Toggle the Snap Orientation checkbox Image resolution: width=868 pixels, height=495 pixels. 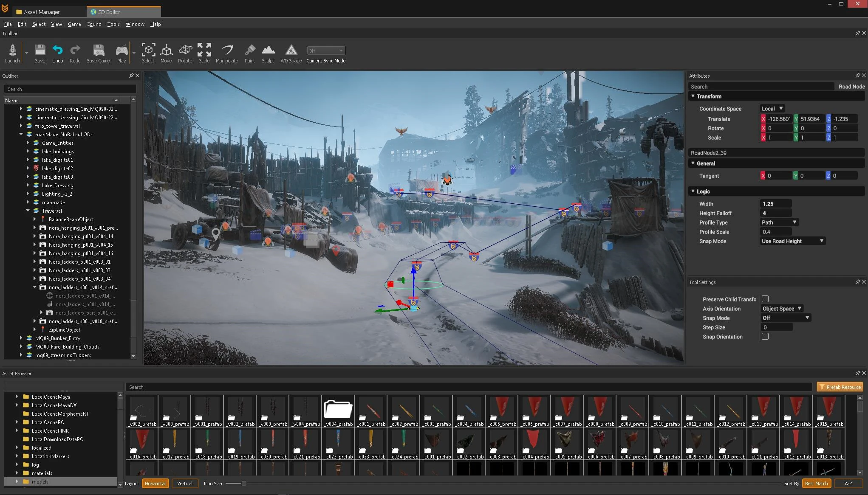pos(765,337)
